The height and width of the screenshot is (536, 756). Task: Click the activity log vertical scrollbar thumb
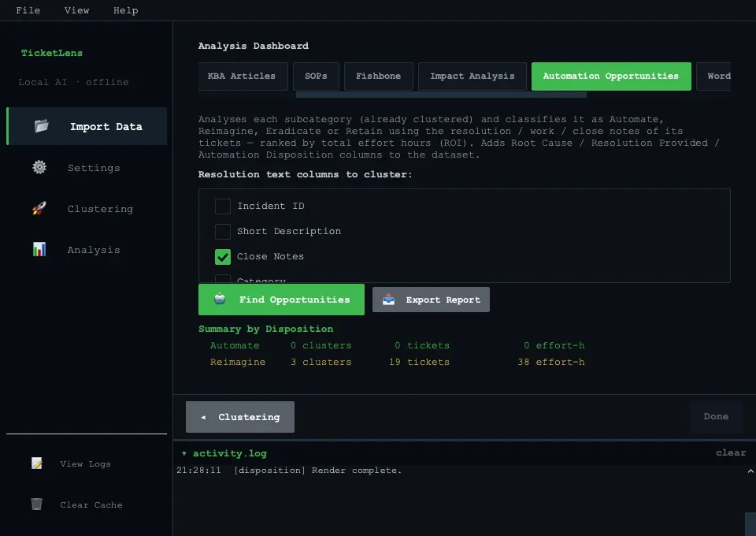750,524
